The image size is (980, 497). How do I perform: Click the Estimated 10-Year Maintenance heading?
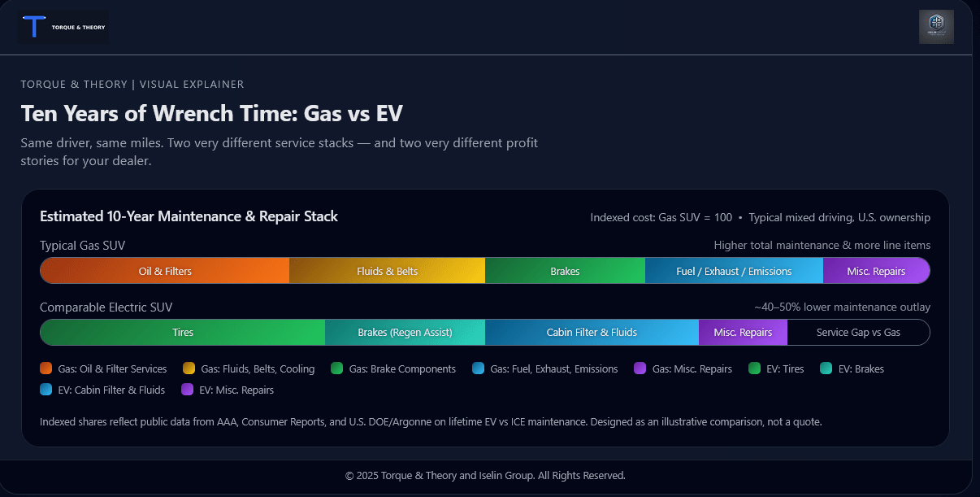(189, 216)
